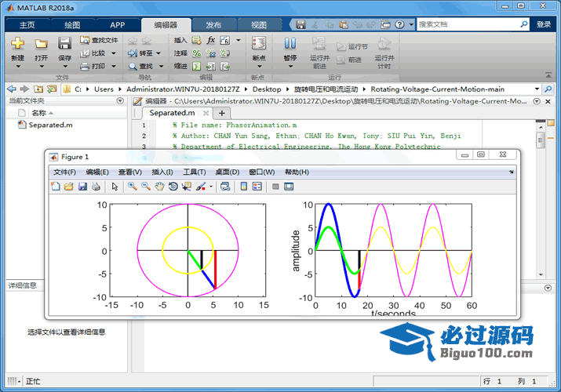Click the fx insert function icon

pyautogui.click(x=211, y=40)
